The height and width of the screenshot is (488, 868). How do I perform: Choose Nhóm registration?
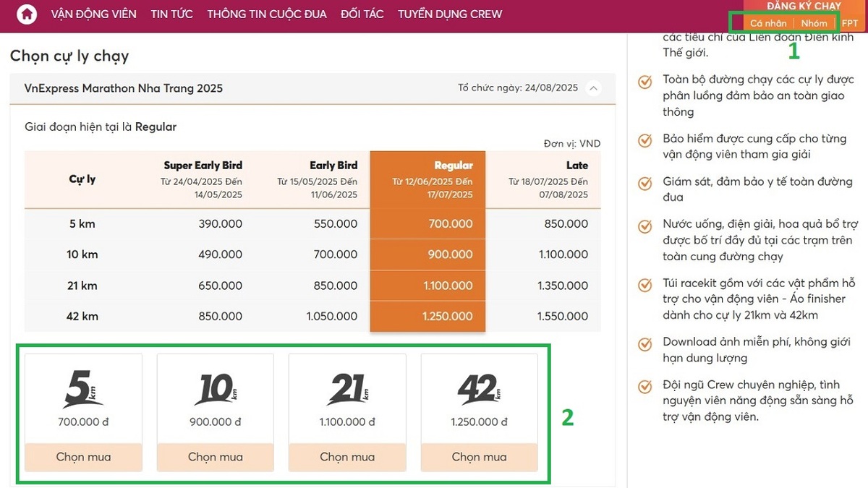coord(814,23)
